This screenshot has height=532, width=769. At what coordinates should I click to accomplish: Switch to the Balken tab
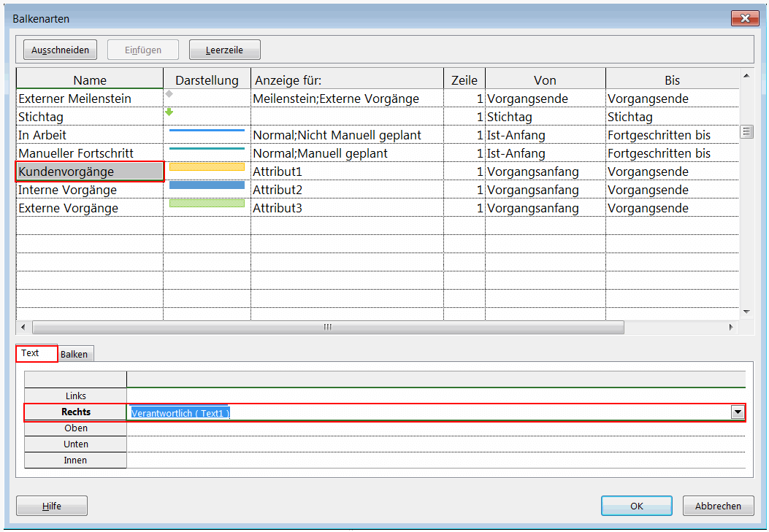[x=74, y=354]
